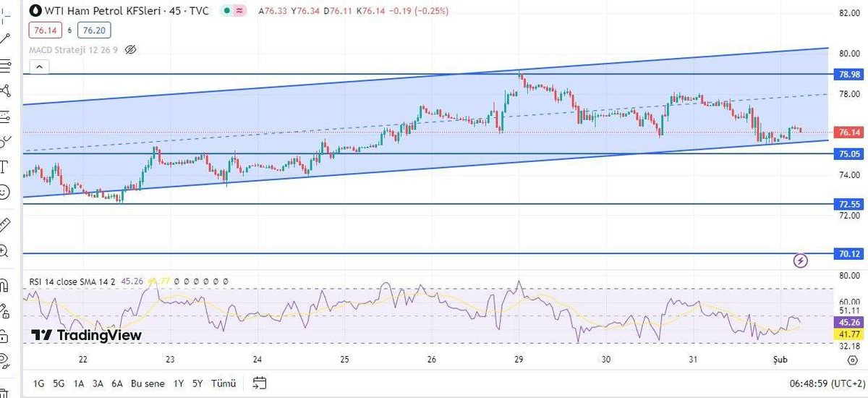This screenshot has height=398, width=868.
Task: Click the purple lightning bolt icon
Action: [x=800, y=260]
